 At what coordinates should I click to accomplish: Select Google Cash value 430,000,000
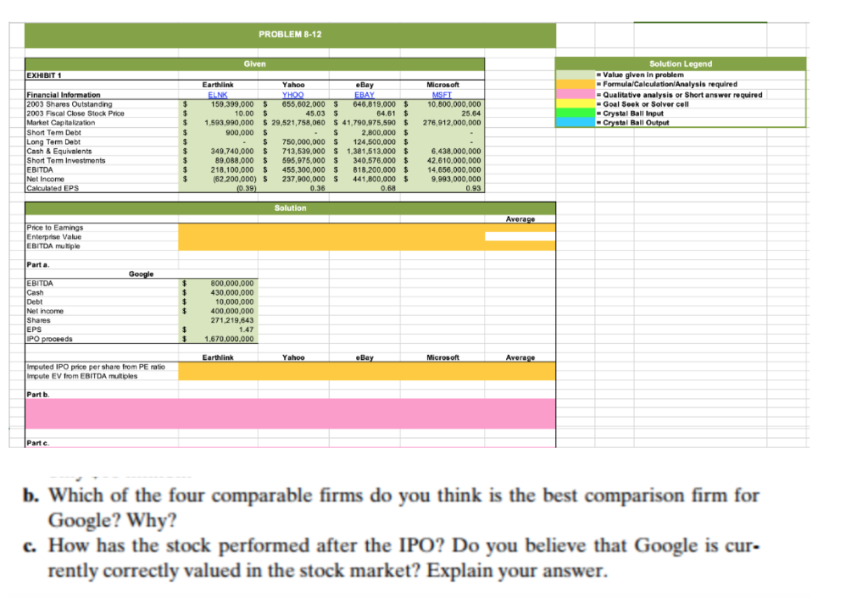click(232, 292)
